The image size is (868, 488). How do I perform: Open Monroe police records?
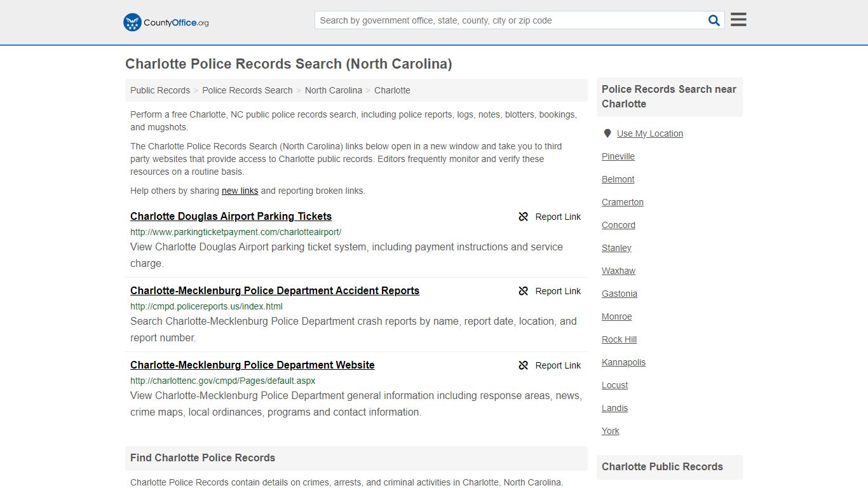click(616, 316)
